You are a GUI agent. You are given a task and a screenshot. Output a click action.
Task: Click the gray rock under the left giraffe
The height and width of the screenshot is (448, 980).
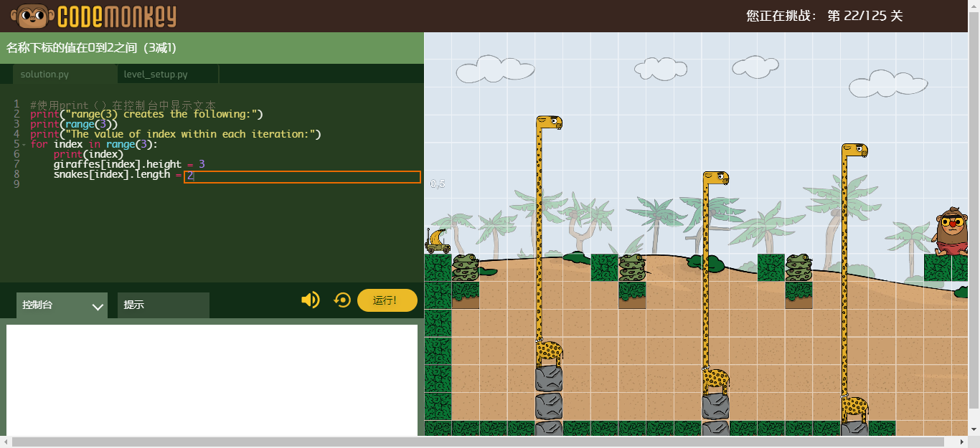pos(550,379)
